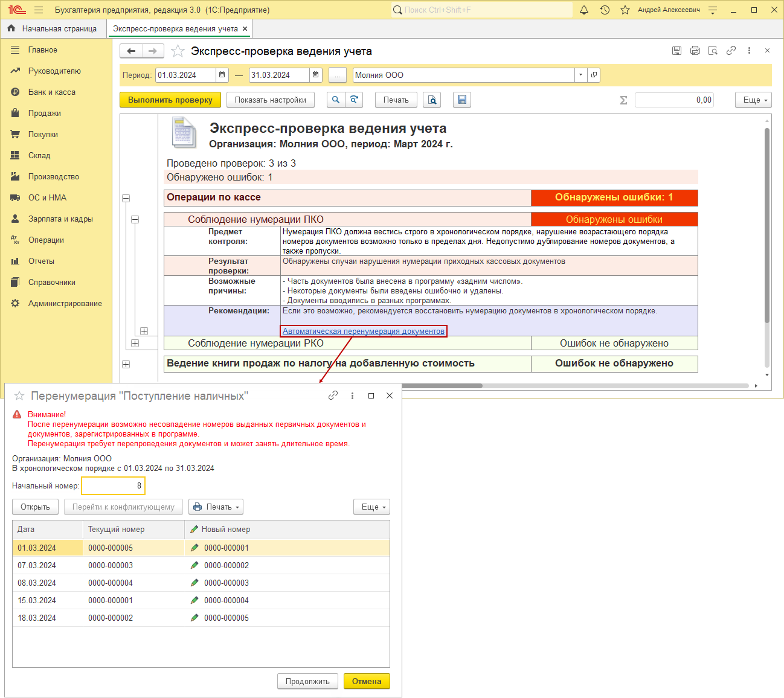Open favorites star icon in title bar

pos(625,10)
